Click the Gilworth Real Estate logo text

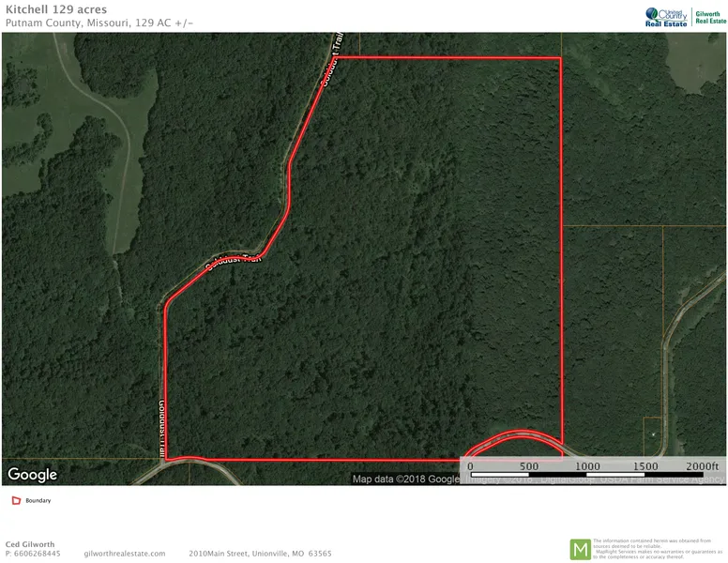(707, 17)
